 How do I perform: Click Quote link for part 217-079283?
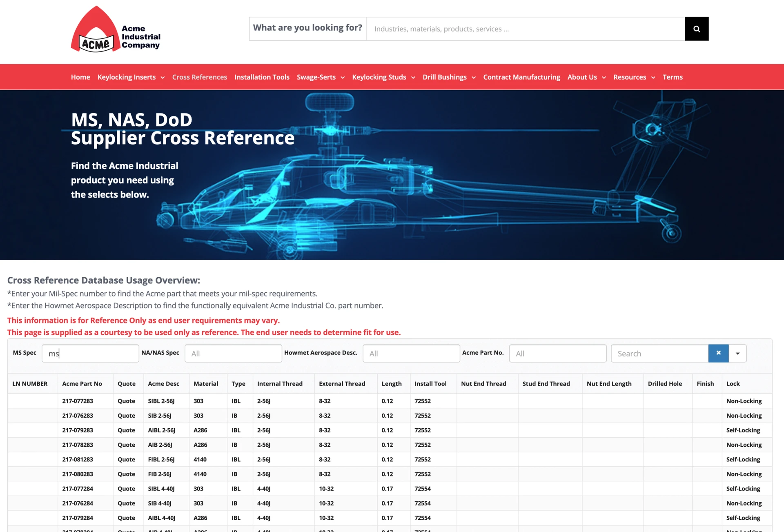(126, 430)
